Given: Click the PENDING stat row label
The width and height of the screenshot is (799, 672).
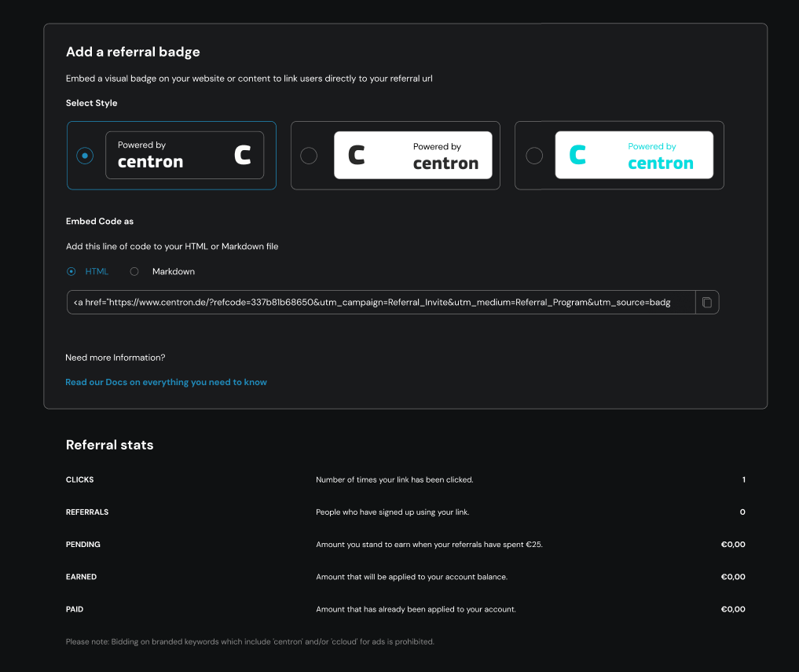Looking at the screenshot, I should tap(83, 544).
